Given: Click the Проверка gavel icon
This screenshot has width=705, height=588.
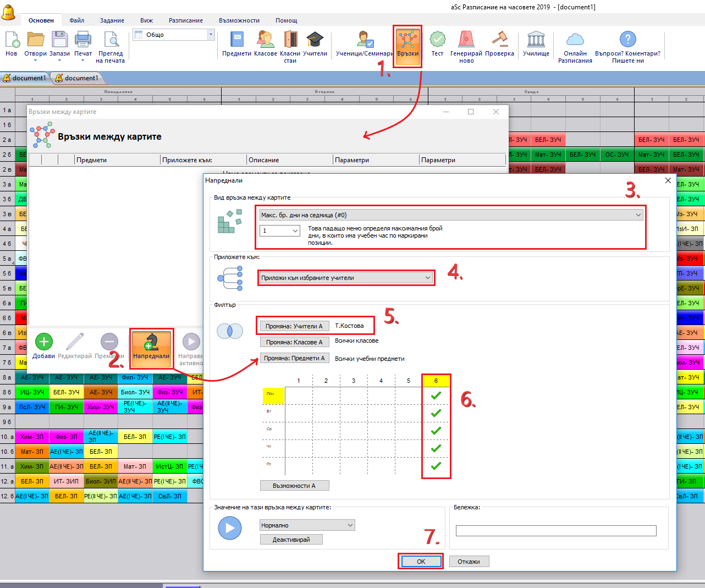Looking at the screenshot, I should [499, 40].
